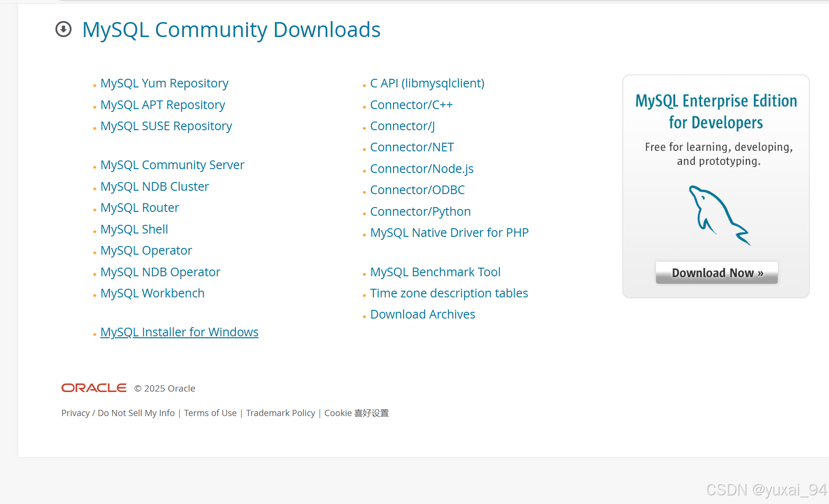This screenshot has height=504, width=829.
Task: Open the Terms of Use page
Action: pyautogui.click(x=210, y=412)
